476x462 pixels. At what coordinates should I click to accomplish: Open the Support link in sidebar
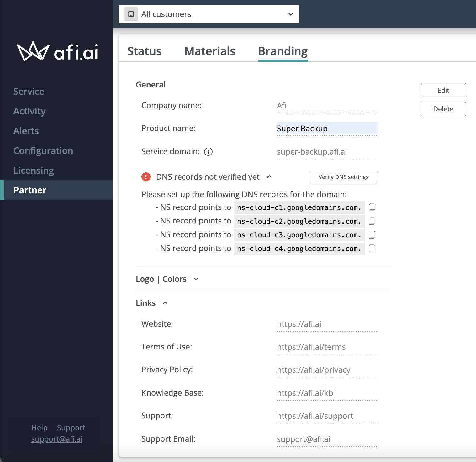pos(71,428)
